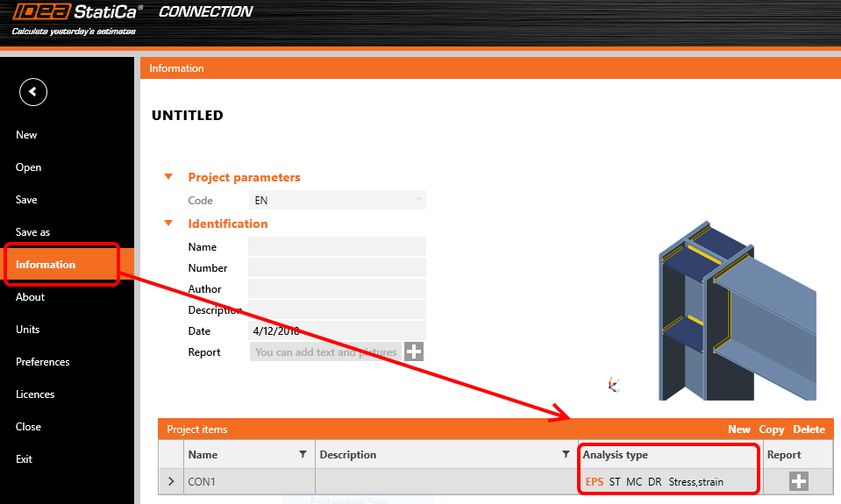Screen dimensions: 841x504
Task: Click the back arrow circle icon
Action: point(33,92)
